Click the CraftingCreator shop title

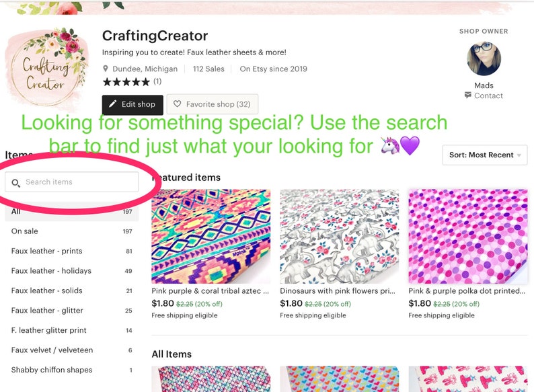(155, 36)
